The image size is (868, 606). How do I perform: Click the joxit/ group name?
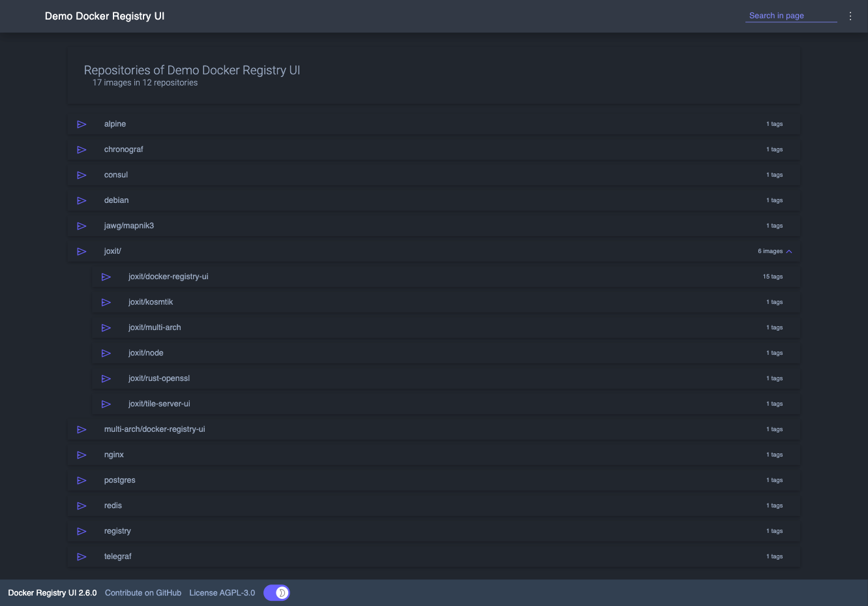pos(113,251)
